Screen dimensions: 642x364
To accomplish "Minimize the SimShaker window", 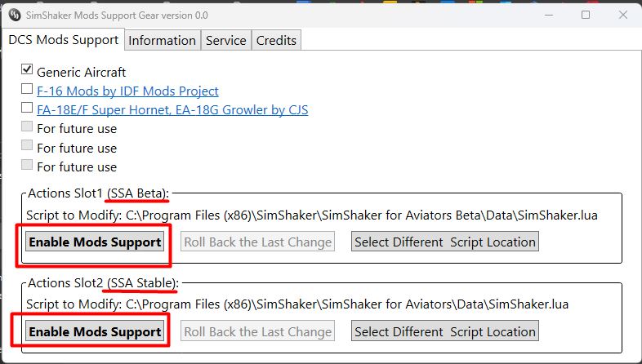I will tap(549, 16).
